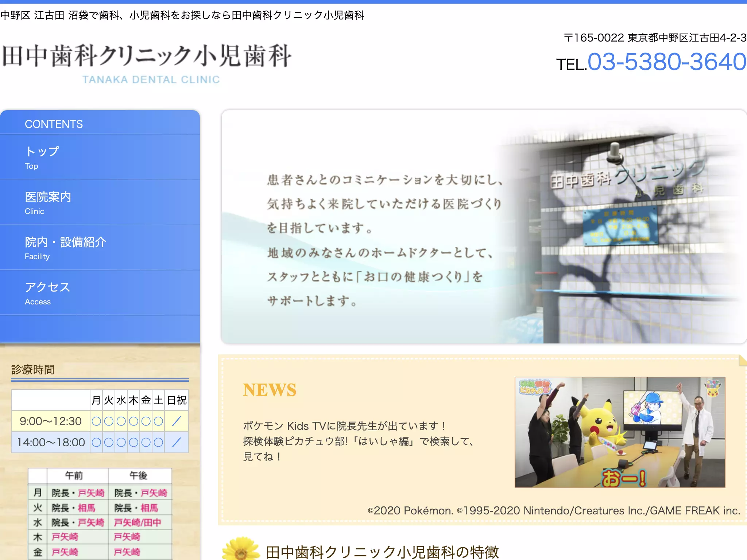
Task: Click the NEWS heading
Action: tap(270, 390)
